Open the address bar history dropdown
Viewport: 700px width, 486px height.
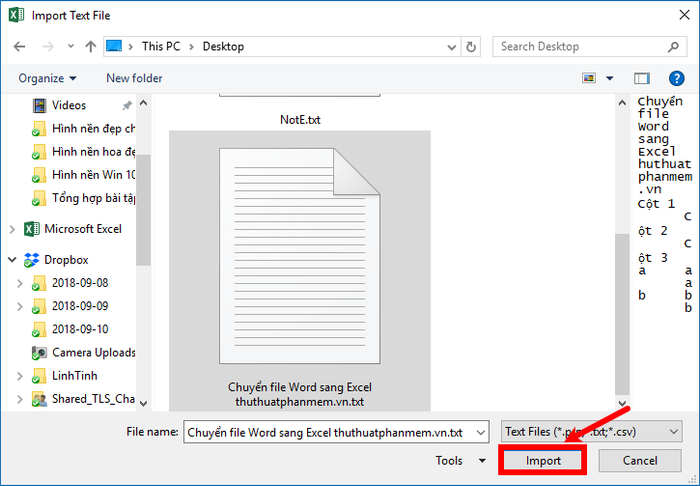tap(451, 47)
